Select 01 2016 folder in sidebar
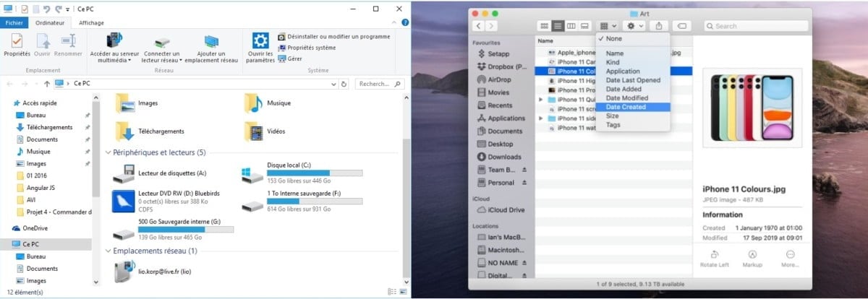This screenshot has width=868, height=299. click(x=32, y=175)
